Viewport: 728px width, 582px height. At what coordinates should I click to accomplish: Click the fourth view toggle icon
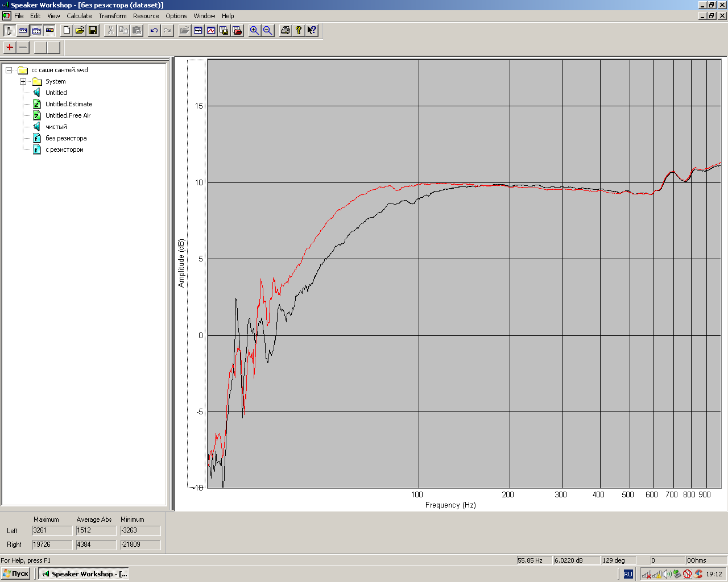(x=50, y=30)
